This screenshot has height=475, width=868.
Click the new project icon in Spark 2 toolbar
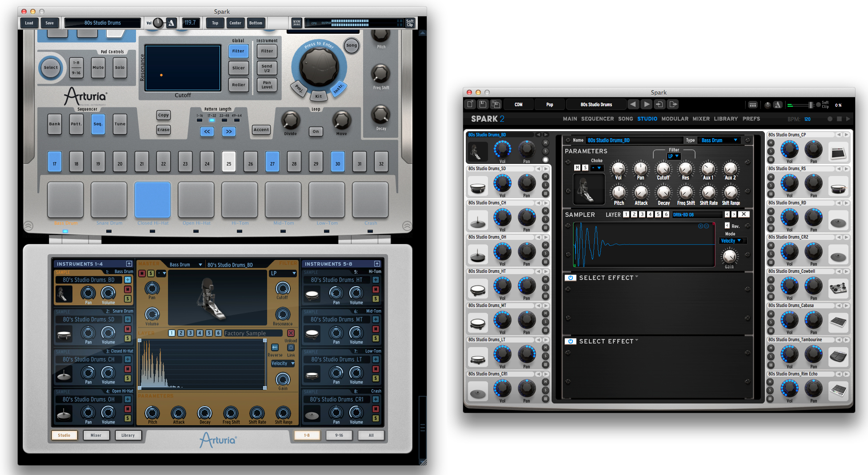pyautogui.click(x=470, y=104)
